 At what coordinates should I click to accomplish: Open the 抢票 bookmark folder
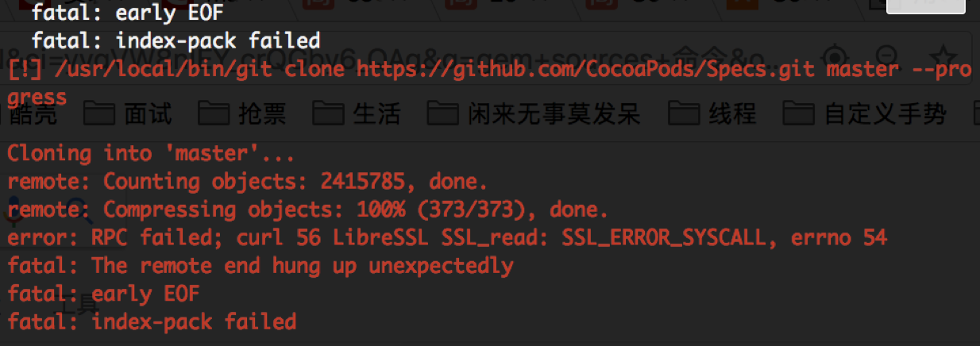241,114
